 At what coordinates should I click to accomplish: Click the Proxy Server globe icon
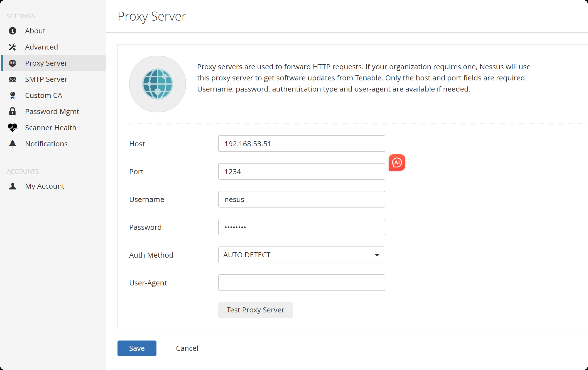click(13, 63)
